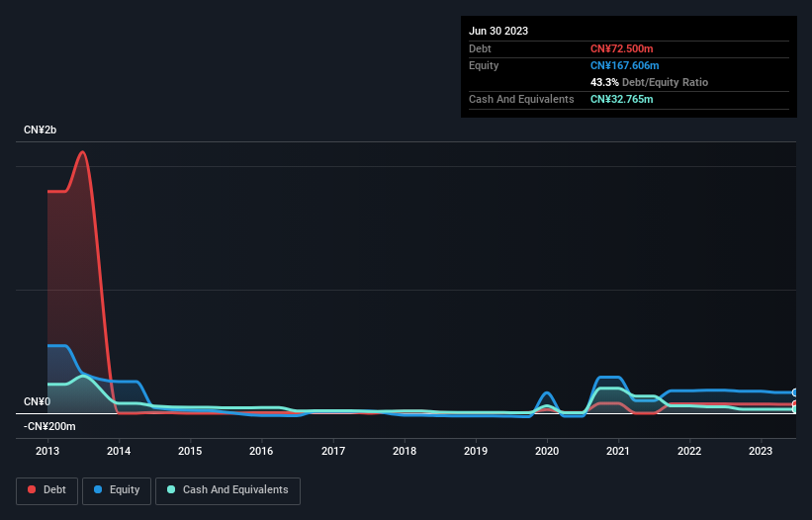Screen dimensions: 812x520
Task: Select the 2022 x-axis label
Action: pos(689,451)
